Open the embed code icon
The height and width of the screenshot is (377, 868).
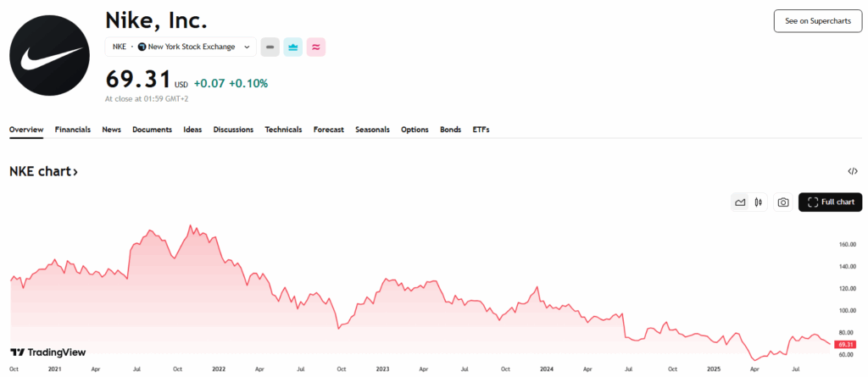pyautogui.click(x=853, y=171)
